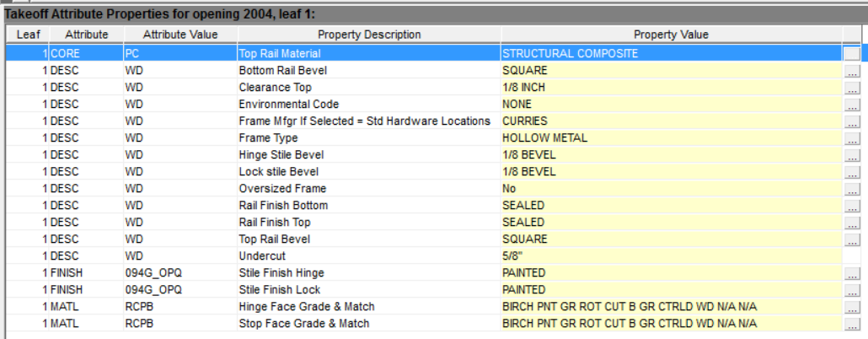Open ellipsis button for Top Rail Material row
The height and width of the screenshot is (339, 868).
(x=852, y=54)
